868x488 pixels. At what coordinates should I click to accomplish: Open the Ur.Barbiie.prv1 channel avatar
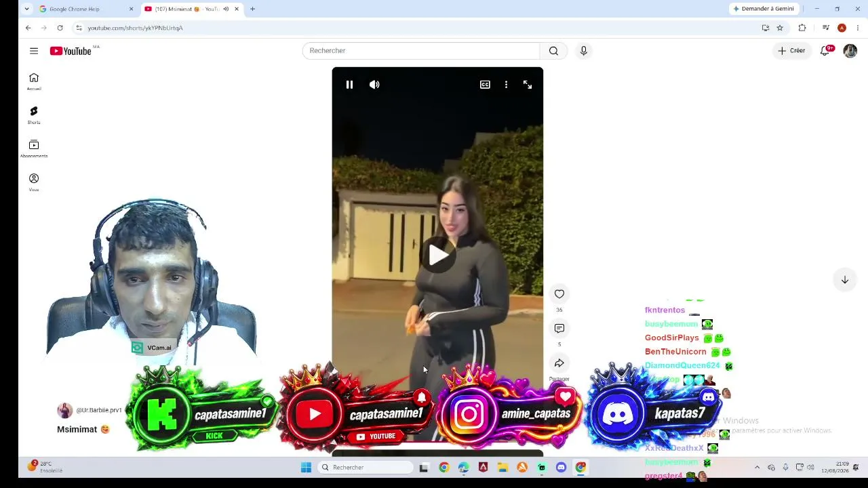click(x=65, y=410)
